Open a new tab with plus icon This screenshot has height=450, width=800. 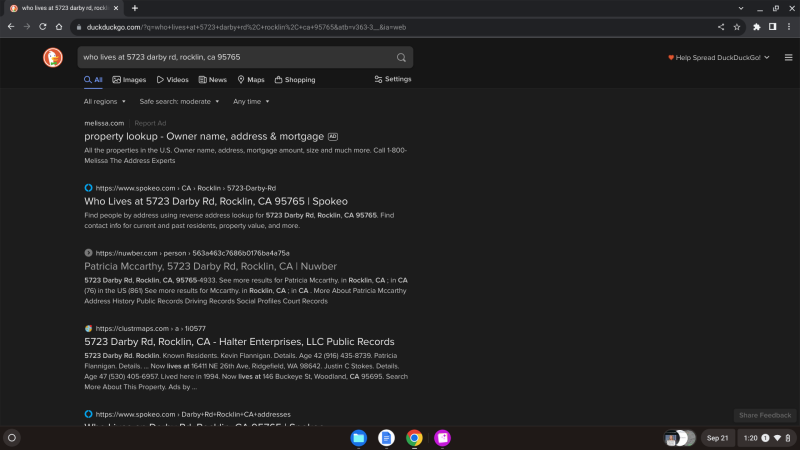[x=135, y=8]
